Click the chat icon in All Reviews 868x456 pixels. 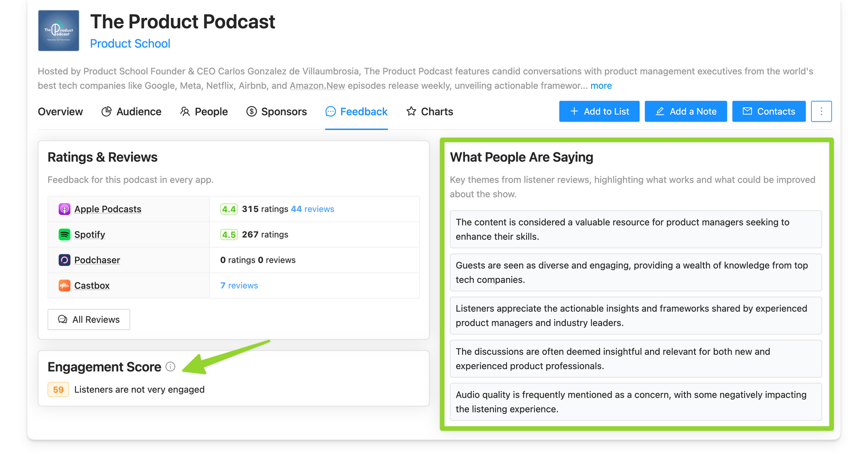[62, 319]
